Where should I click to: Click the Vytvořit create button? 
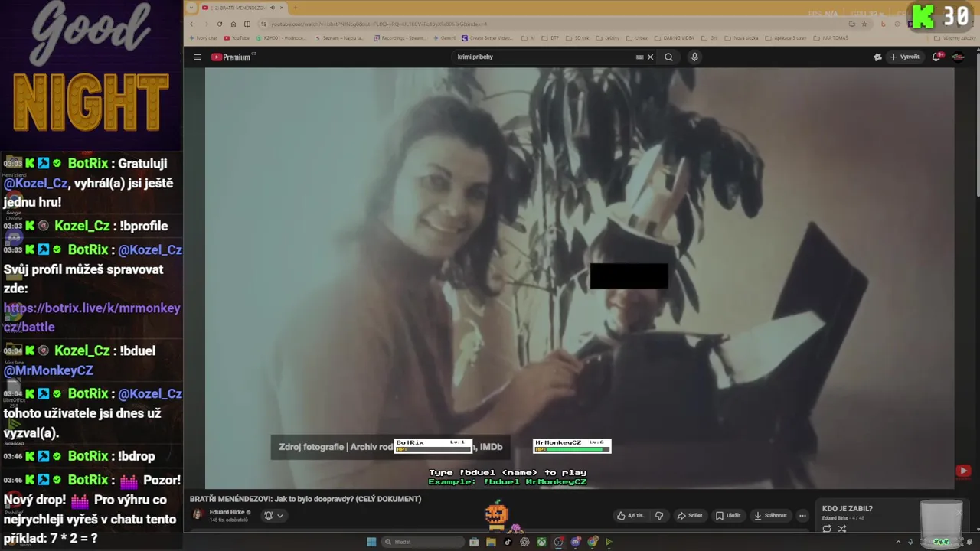tap(905, 57)
